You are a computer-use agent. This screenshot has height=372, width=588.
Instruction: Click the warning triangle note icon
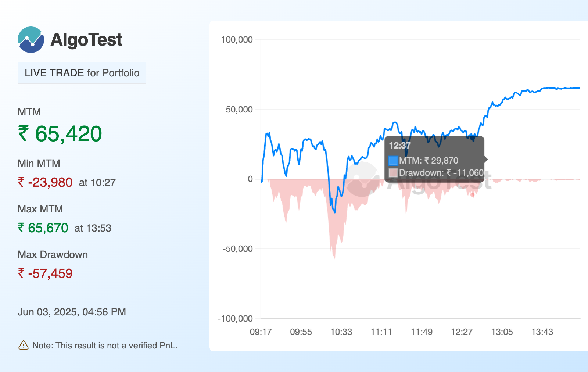(x=23, y=345)
